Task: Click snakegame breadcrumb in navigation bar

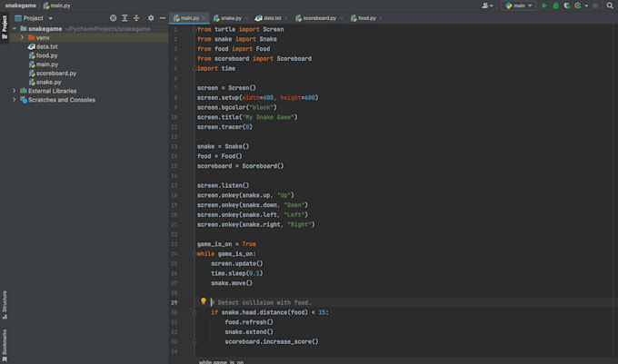Action: 21,5
